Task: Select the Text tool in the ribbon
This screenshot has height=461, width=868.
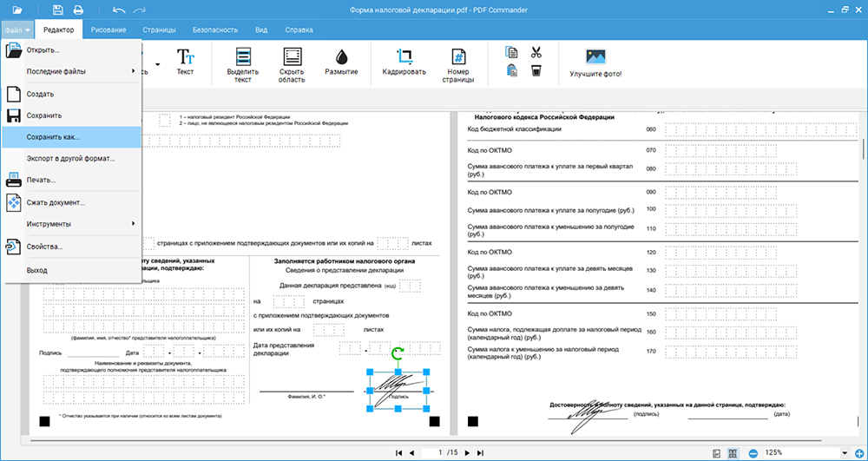Action: tap(185, 62)
